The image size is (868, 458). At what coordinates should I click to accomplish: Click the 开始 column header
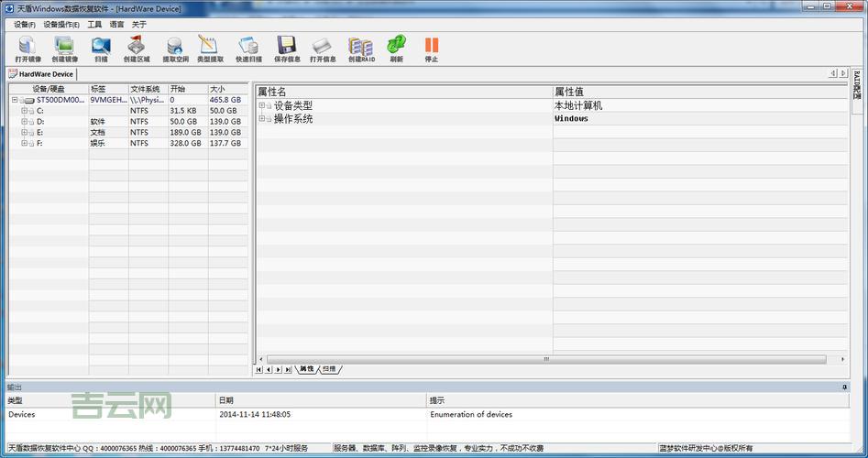(x=188, y=89)
